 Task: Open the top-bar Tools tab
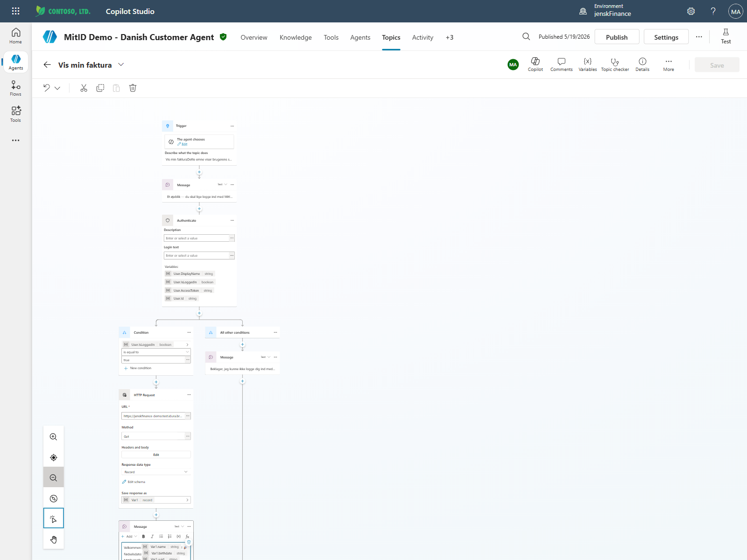point(331,37)
